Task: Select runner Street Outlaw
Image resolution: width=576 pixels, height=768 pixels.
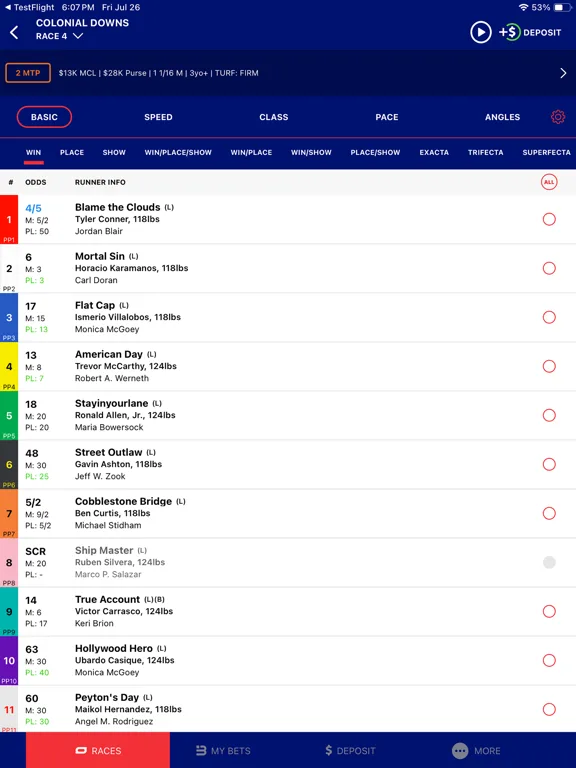Action: [x=549, y=464]
